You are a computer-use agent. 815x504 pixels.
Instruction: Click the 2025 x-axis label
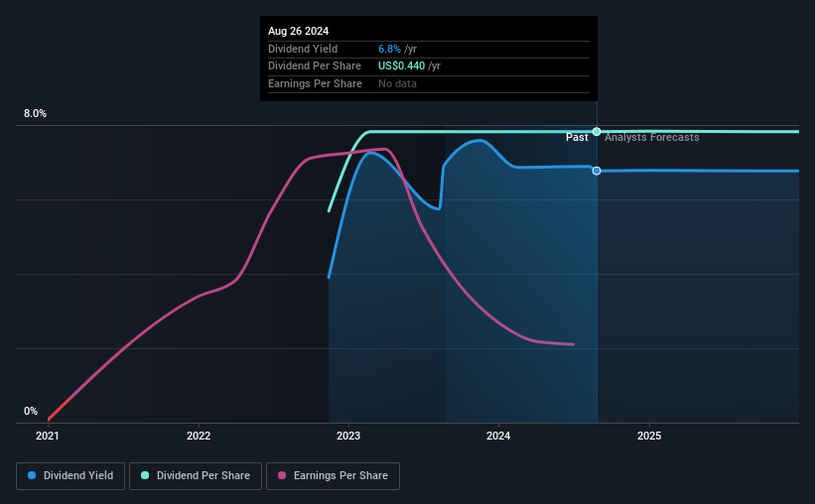(649, 436)
